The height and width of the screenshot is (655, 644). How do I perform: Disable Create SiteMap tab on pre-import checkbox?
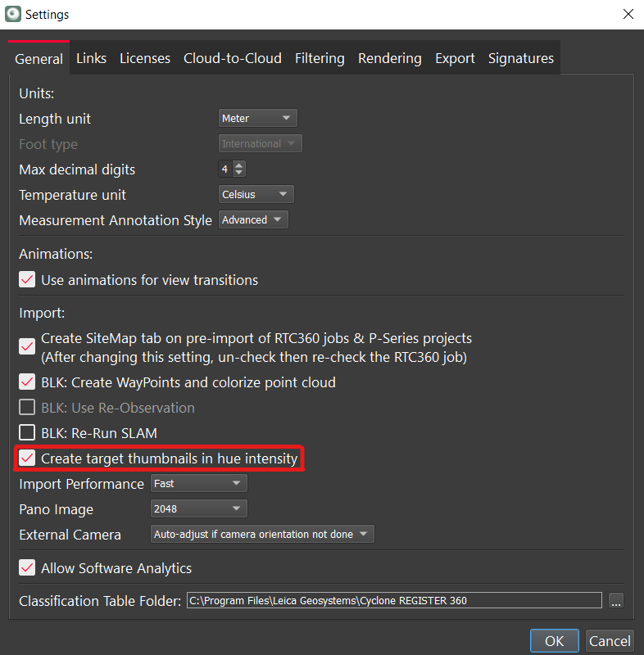click(27, 346)
